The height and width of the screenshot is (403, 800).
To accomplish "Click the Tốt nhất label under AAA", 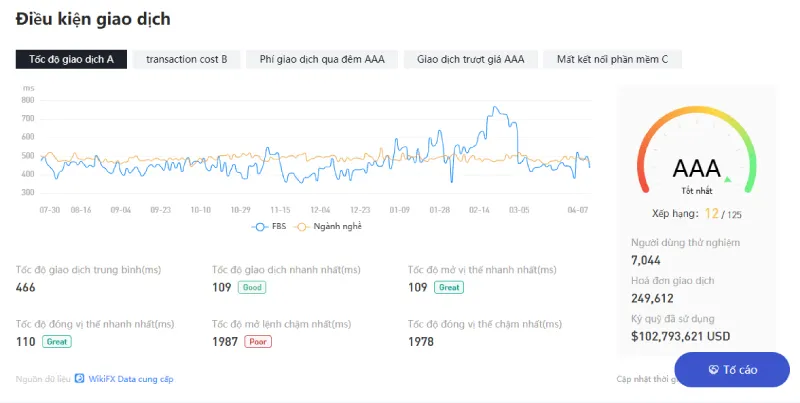I will tap(697, 191).
